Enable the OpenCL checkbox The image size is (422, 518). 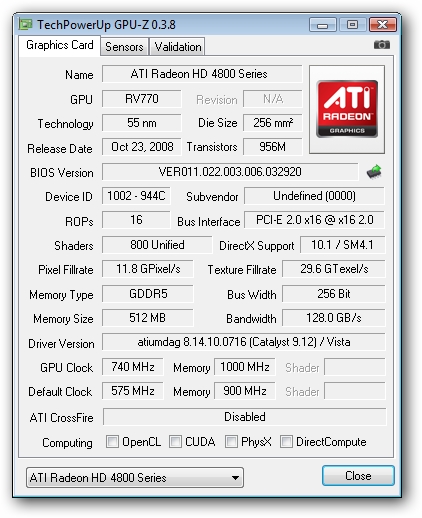click(x=112, y=442)
